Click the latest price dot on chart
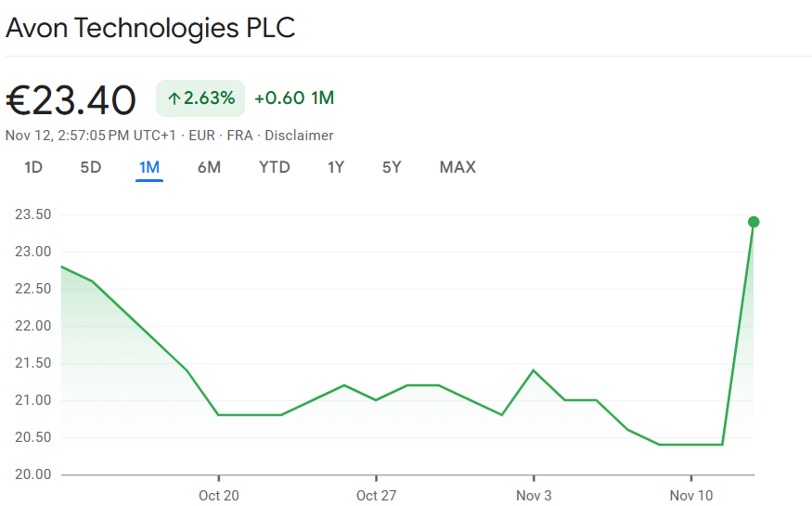 point(754,222)
